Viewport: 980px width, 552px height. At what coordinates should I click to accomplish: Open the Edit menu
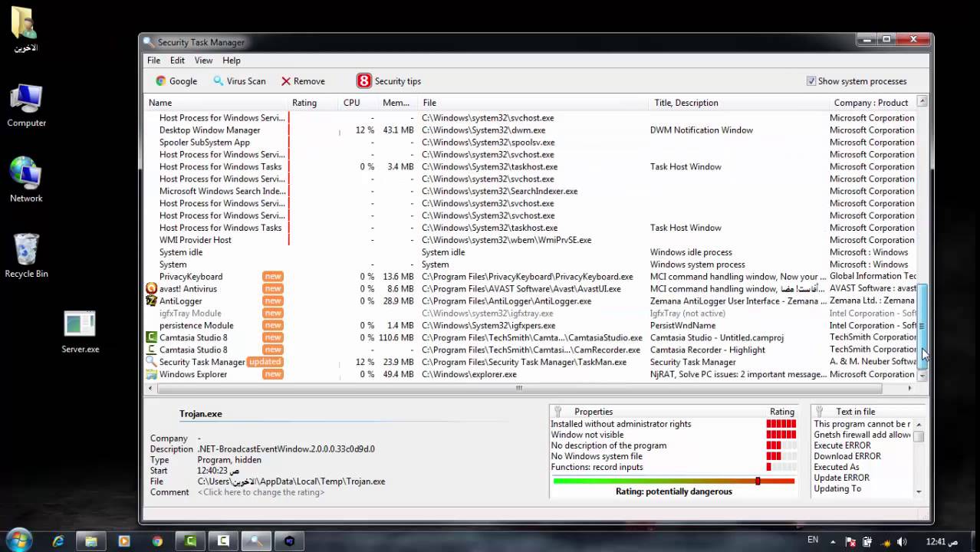coord(177,61)
